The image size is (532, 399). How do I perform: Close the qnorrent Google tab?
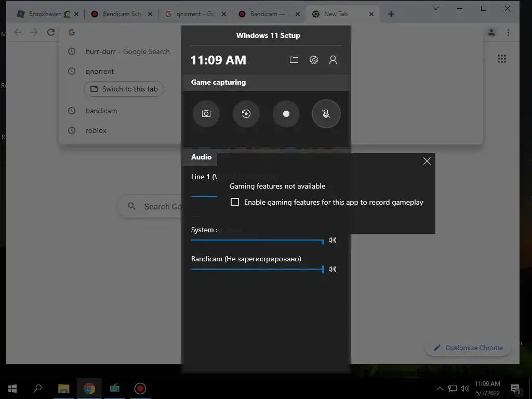[x=223, y=14]
